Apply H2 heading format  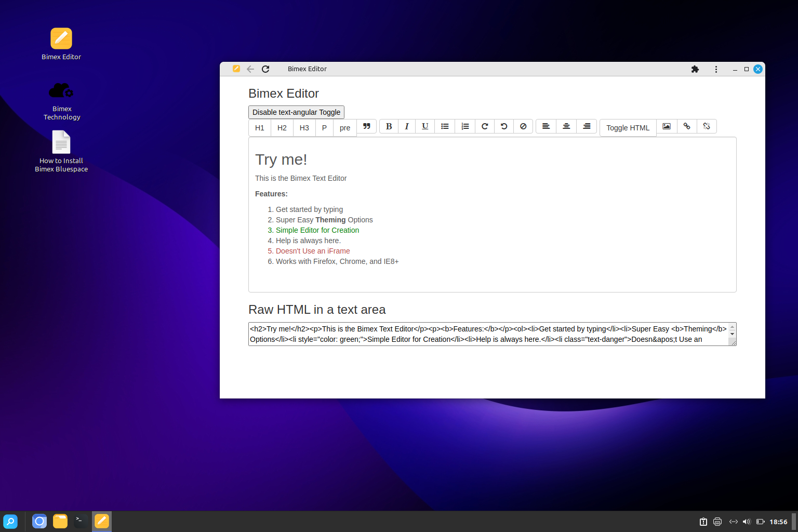pyautogui.click(x=282, y=128)
